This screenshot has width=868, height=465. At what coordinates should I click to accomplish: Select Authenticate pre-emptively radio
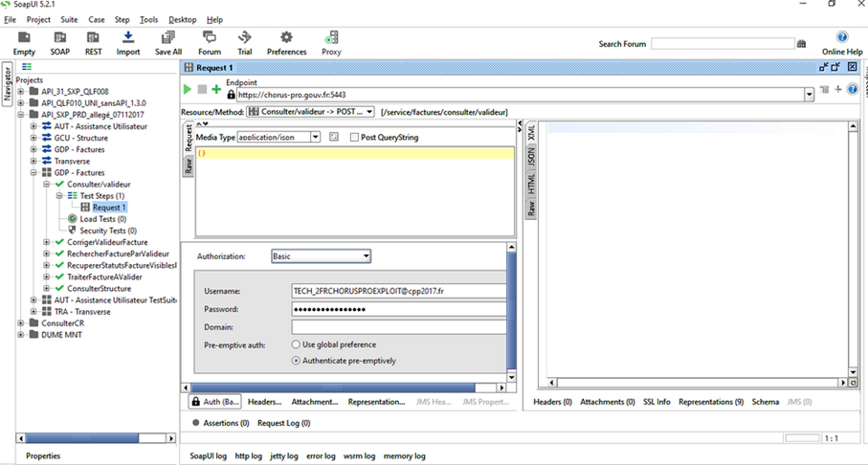[296, 361]
